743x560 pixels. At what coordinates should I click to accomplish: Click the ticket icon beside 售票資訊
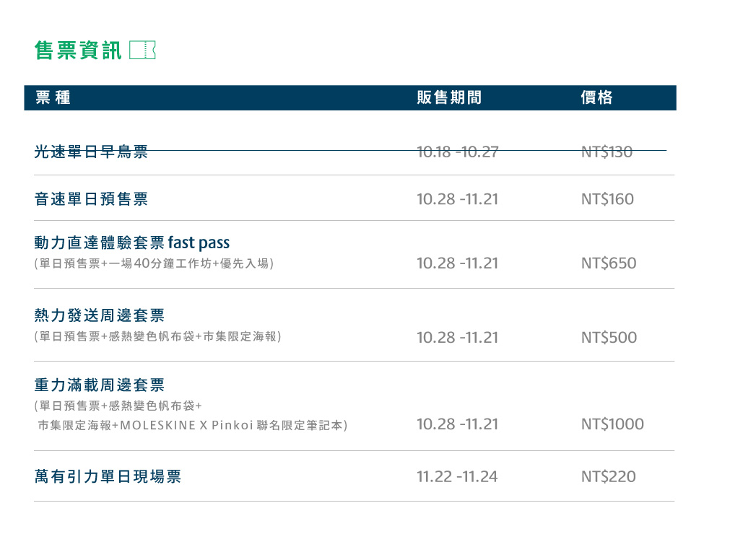[x=142, y=50]
